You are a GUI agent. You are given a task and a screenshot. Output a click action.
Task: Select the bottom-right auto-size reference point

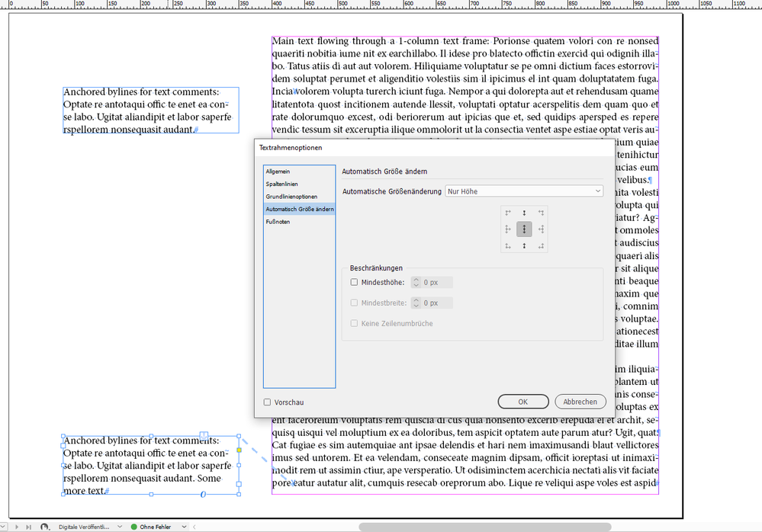540,245
